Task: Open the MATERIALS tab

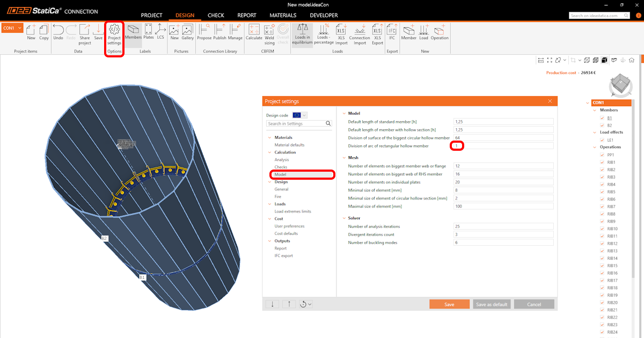Action: (282, 16)
